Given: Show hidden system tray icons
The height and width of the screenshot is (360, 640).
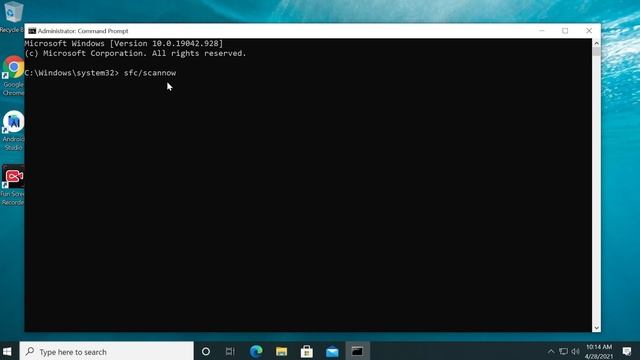Looking at the screenshot, I should 551,351.
